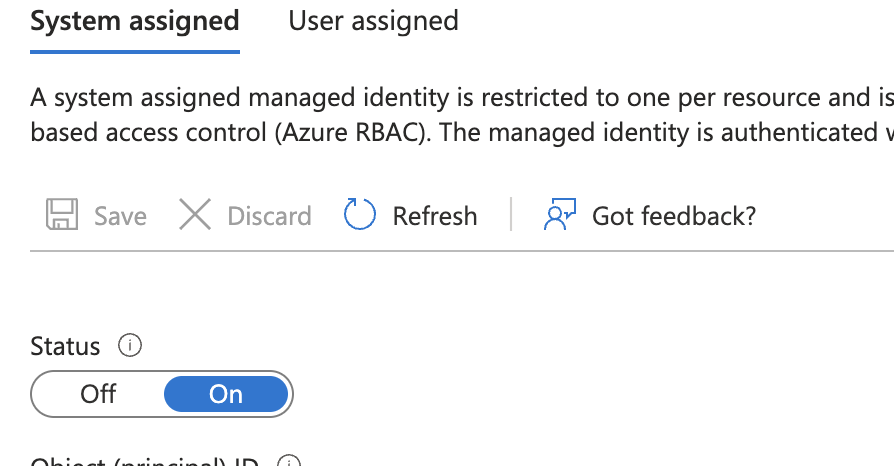Screen dimensions: 894x466
Task: Click the Save floppy disk icon
Action: 62,215
